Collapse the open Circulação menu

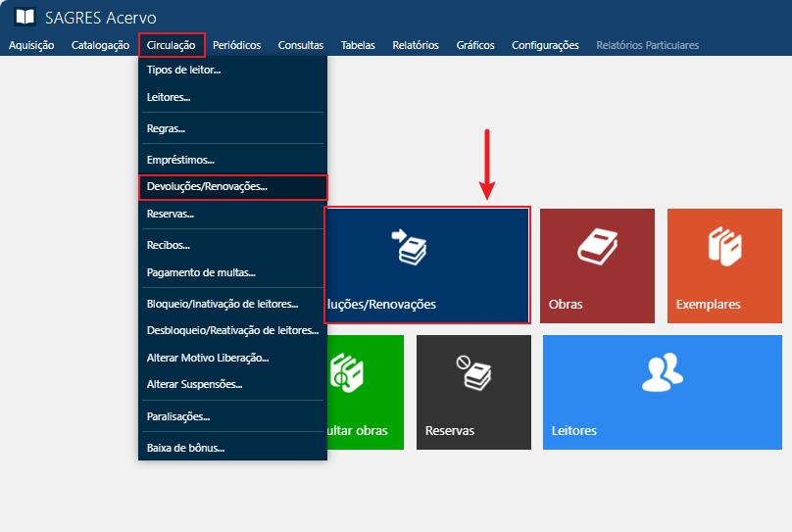click(x=172, y=45)
